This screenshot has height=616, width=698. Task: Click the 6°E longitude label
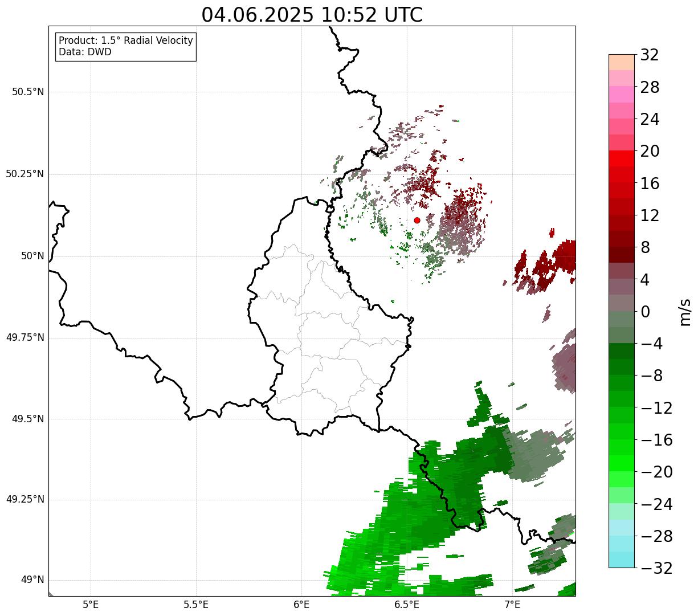(301, 605)
